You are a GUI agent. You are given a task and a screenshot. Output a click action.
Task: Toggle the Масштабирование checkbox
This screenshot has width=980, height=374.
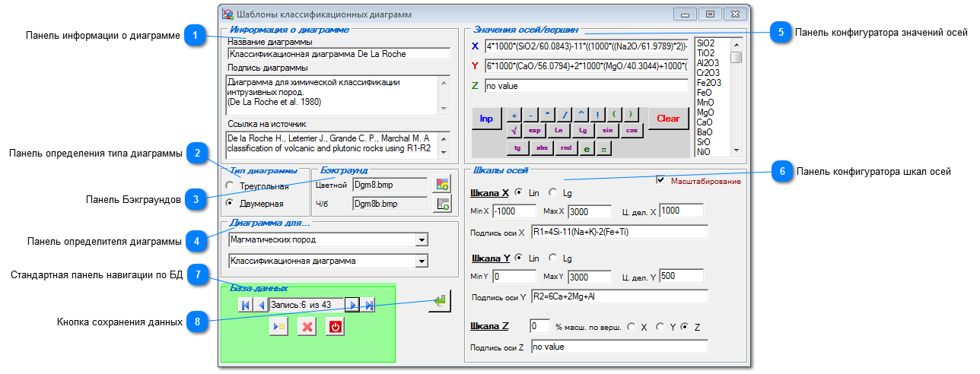click(660, 181)
